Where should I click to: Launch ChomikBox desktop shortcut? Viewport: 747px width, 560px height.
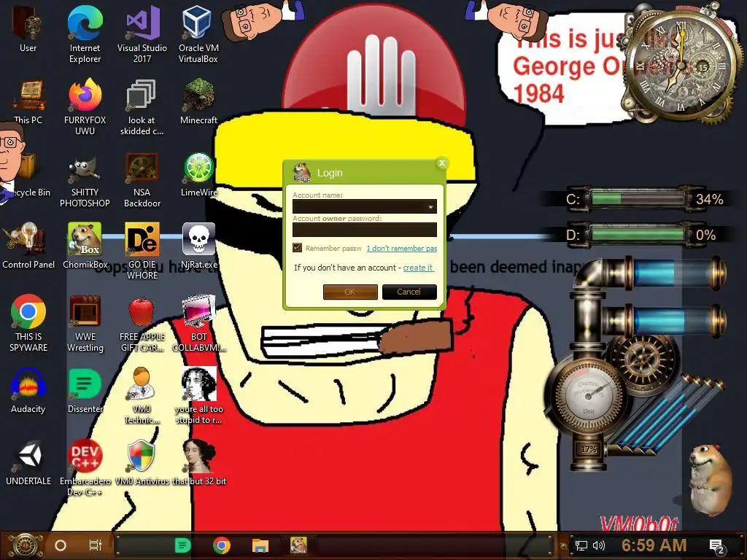pos(85,246)
